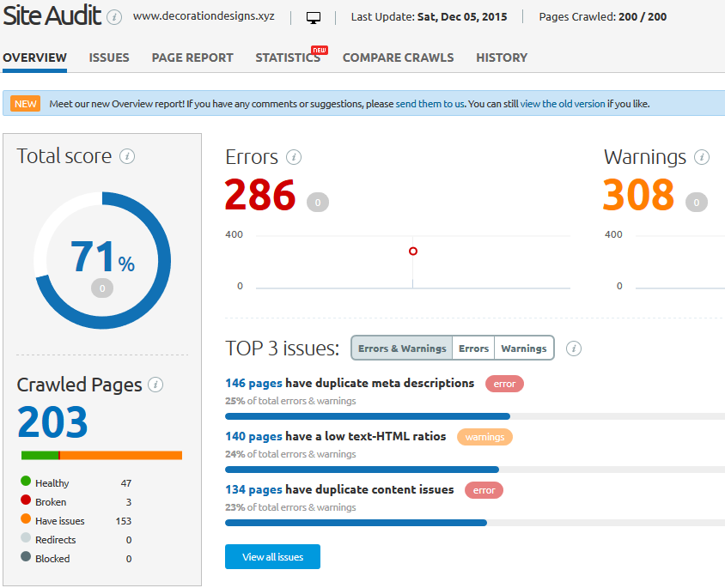Open the History tab
725x588 pixels.
coord(502,58)
